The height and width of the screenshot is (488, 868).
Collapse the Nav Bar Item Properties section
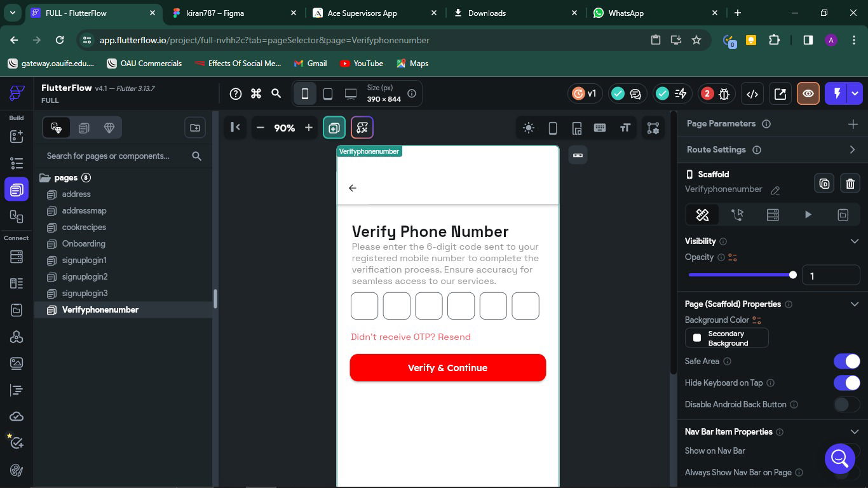tap(854, 432)
